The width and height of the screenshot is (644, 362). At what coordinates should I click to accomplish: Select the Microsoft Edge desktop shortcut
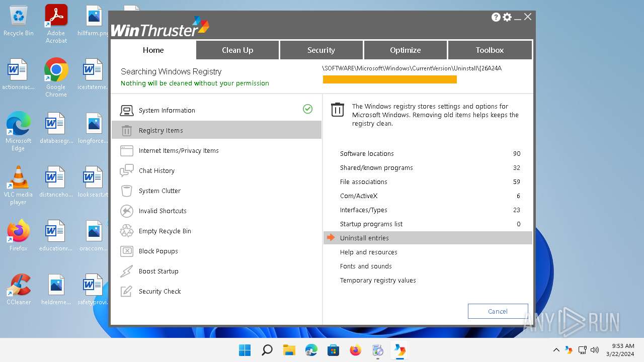coord(19,132)
